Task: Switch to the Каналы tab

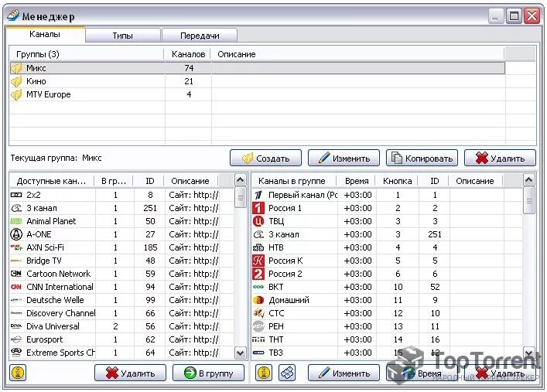Action: point(45,34)
